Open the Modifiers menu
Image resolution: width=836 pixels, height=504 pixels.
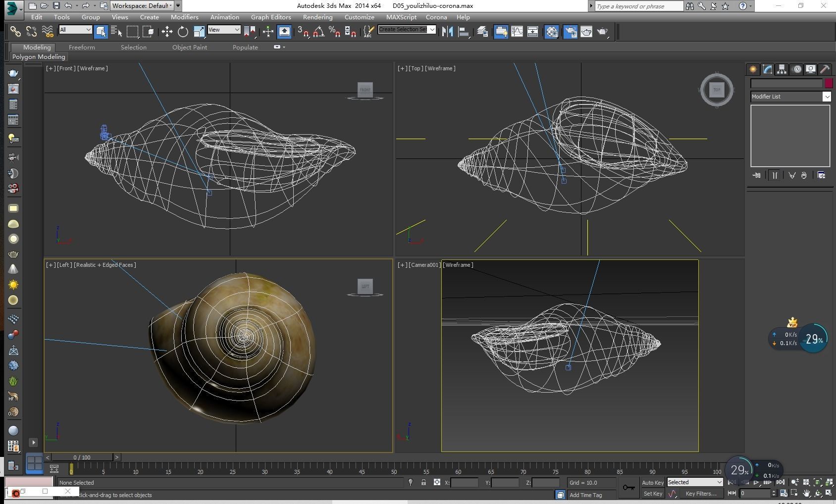[x=185, y=17]
